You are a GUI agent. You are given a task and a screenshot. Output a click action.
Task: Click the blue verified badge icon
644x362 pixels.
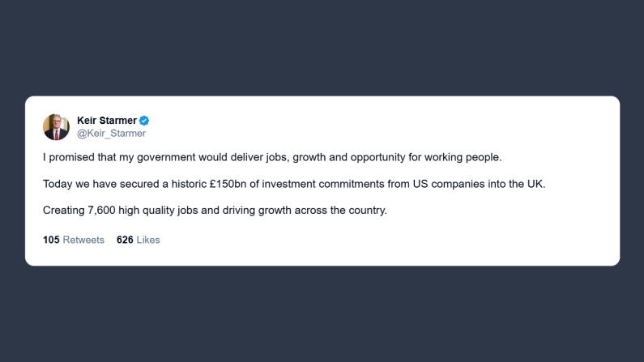144,121
